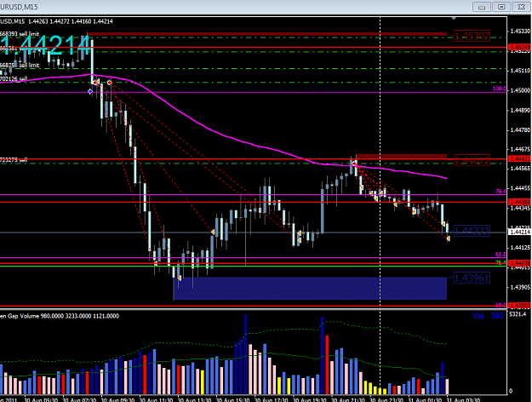Viewport: 532px width, 402px height.
Task: Click the 1.44780 price scale value
Action: point(520,130)
